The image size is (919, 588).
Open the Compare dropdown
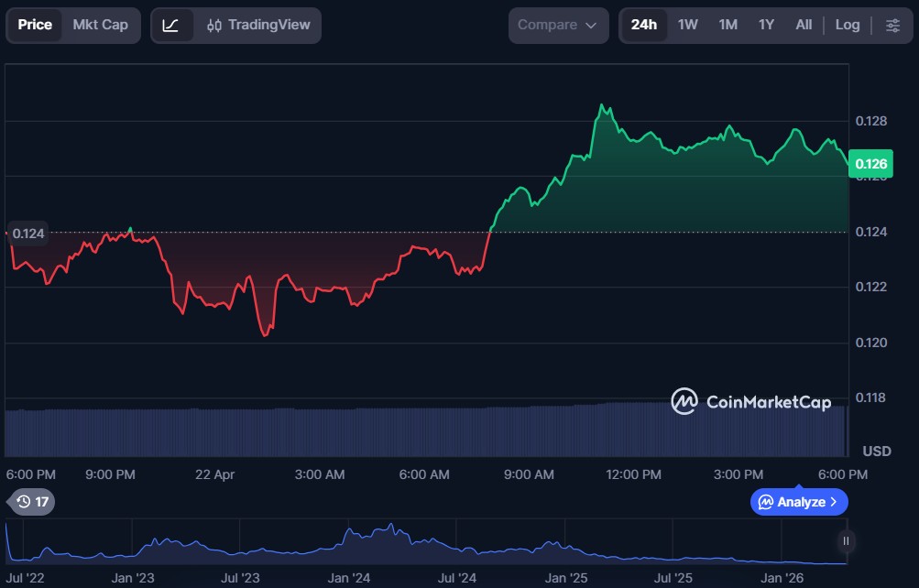coord(557,26)
